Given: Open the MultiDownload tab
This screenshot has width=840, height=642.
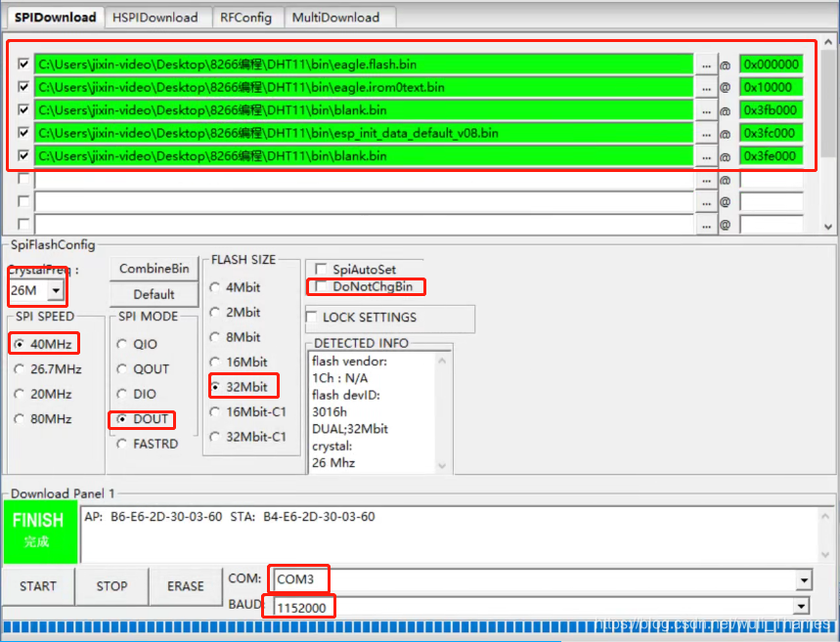Looking at the screenshot, I should 335,18.
